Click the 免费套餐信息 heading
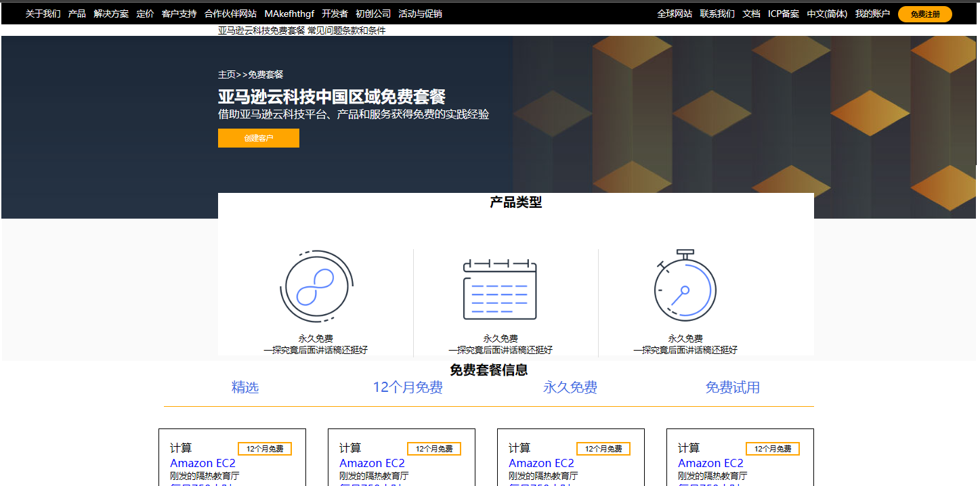 489,370
